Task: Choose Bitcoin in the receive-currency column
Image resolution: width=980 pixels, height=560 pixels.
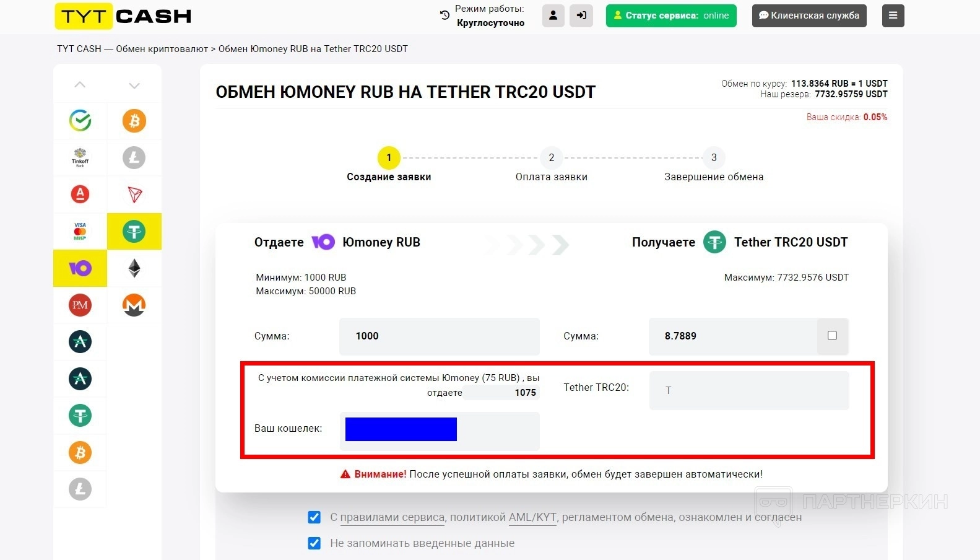Action: click(134, 121)
